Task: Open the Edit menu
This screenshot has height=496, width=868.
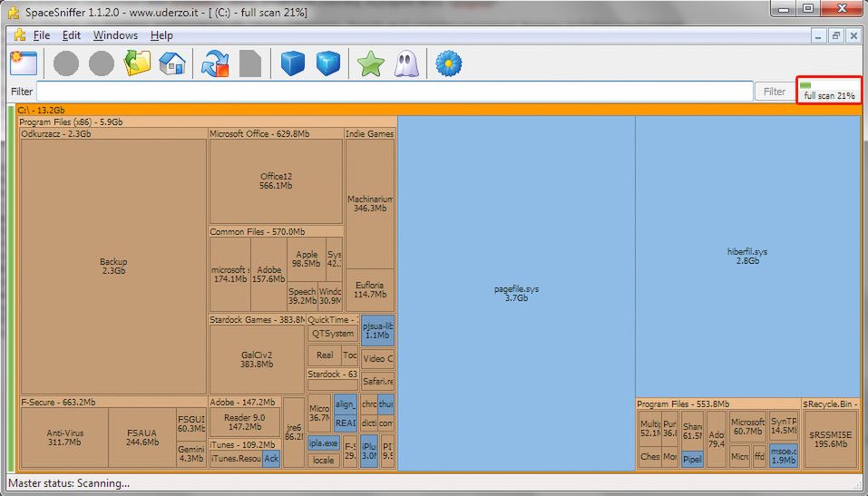Action: point(72,34)
